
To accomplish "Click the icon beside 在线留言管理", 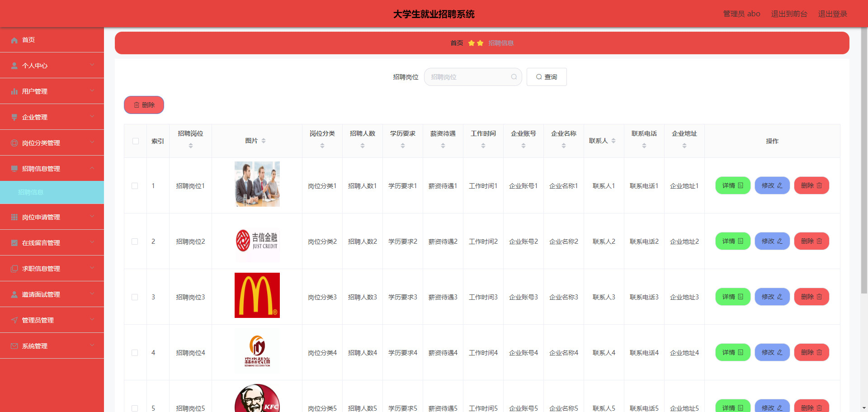I will click(x=14, y=243).
